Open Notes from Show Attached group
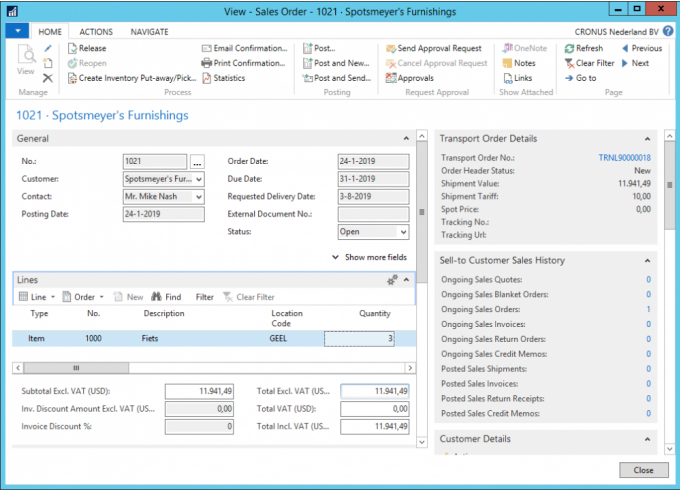The width and height of the screenshot is (680, 490). pos(506,63)
